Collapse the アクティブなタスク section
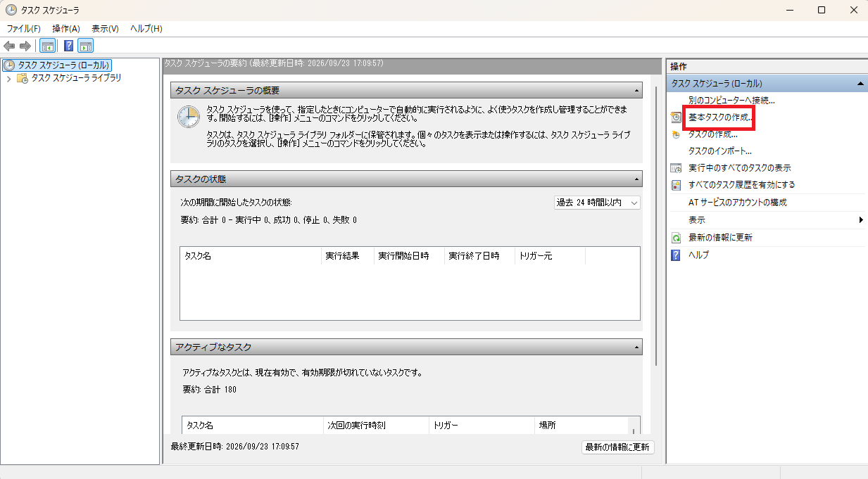The image size is (868, 479). (636, 347)
